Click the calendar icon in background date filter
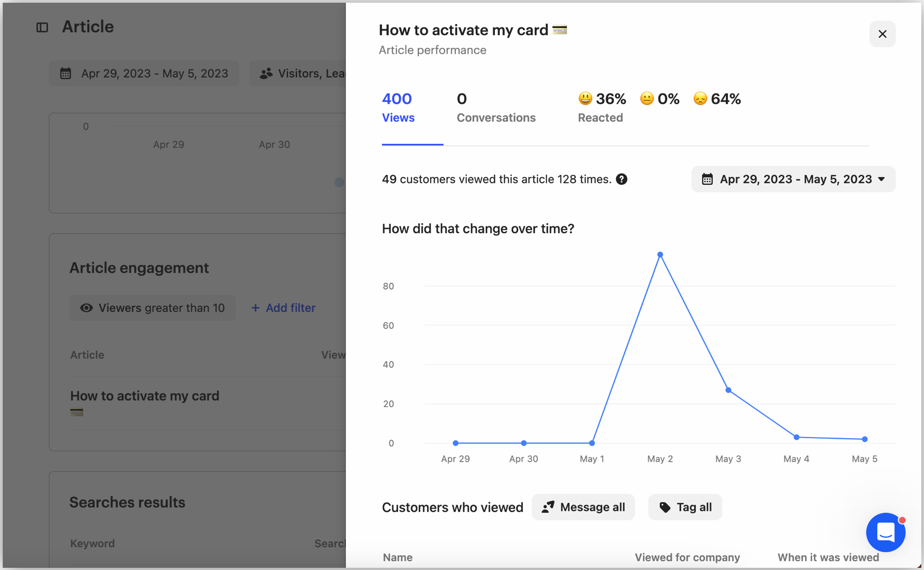924x570 pixels. tap(66, 73)
